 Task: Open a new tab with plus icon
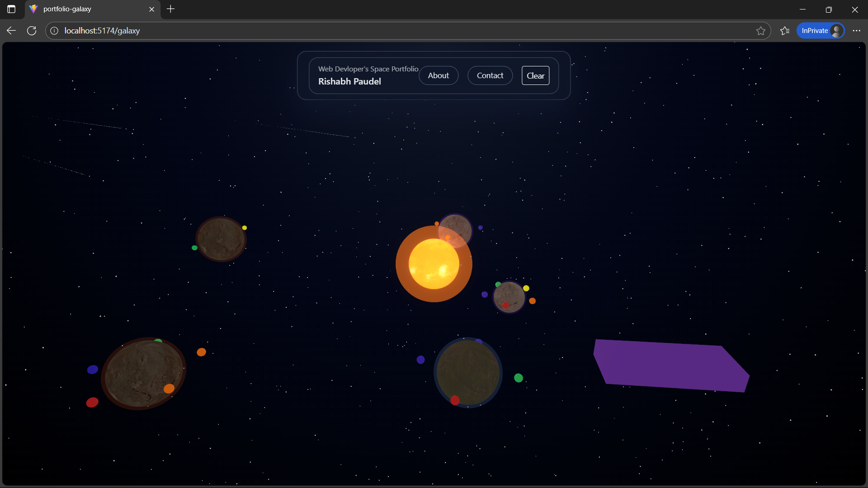[x=170, y=9]
